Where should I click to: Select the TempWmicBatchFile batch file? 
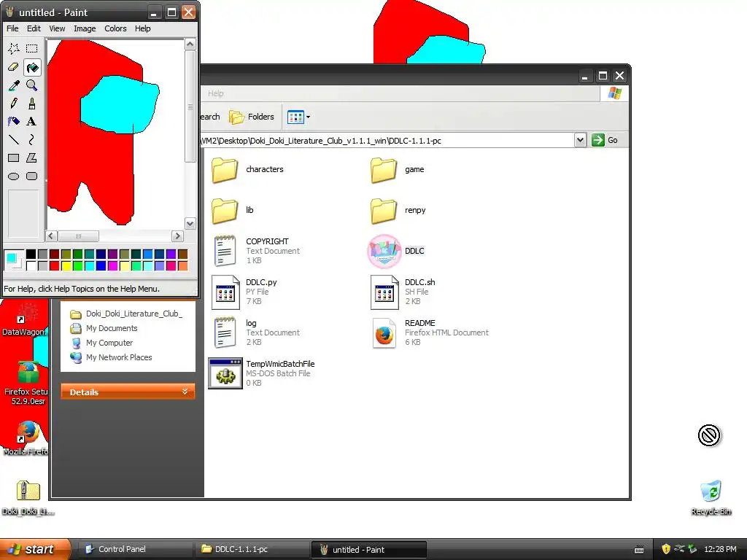(262, 373)
